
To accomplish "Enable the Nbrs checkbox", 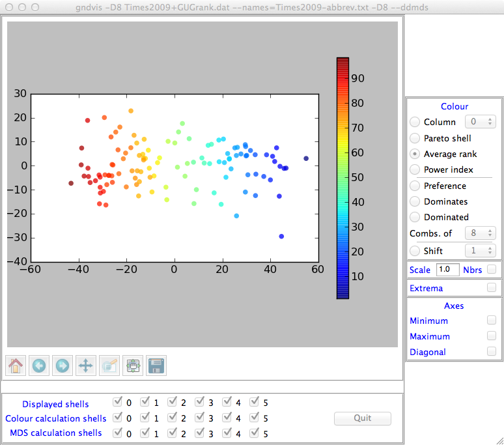I will click(x=492, y=269).
